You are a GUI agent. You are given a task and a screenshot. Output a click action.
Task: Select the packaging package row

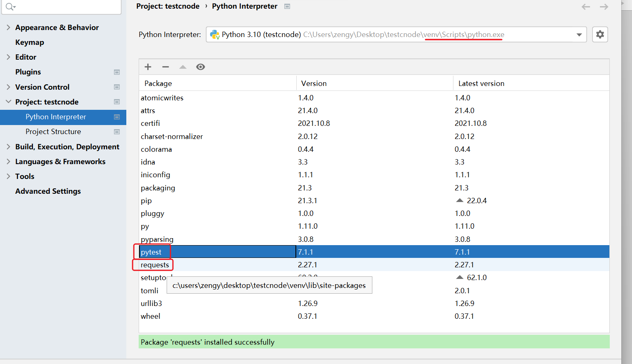click(x=374, y=188)
